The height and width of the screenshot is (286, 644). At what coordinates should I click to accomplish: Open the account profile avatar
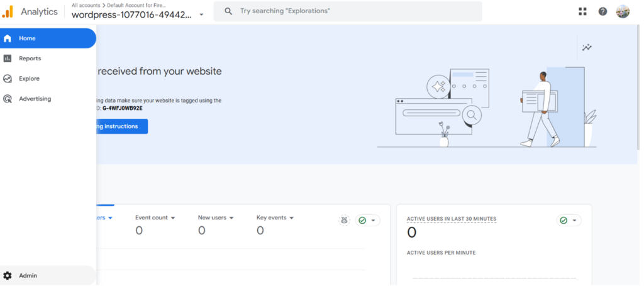(623, 11)
